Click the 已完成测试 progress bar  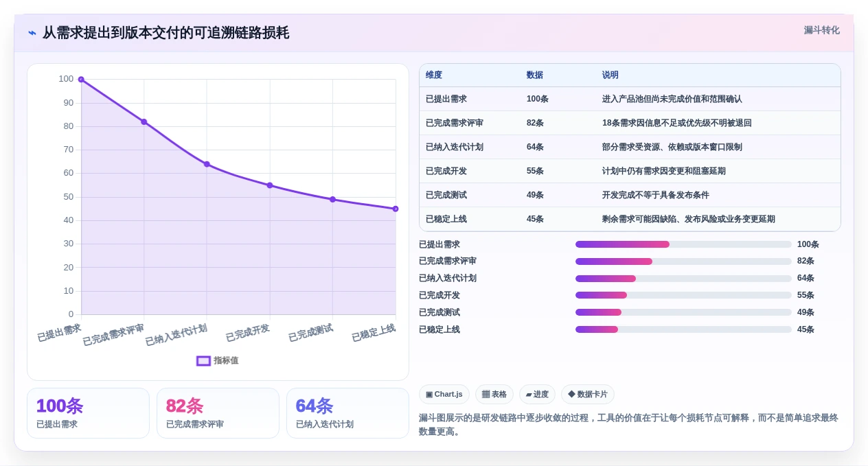[683, 312]
